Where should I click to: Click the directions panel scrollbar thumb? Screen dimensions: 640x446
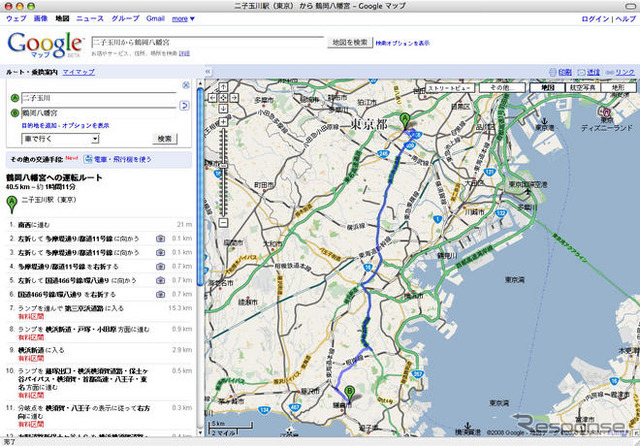[200, 186]
